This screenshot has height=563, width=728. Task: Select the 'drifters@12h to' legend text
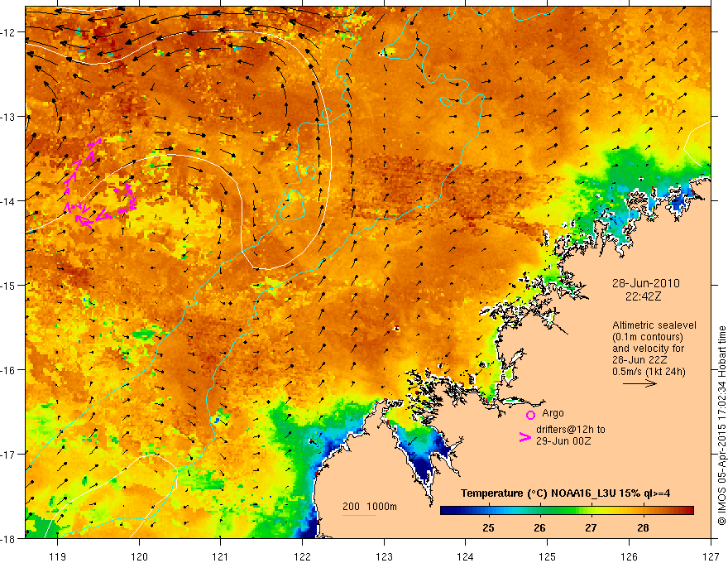point(571,430)
